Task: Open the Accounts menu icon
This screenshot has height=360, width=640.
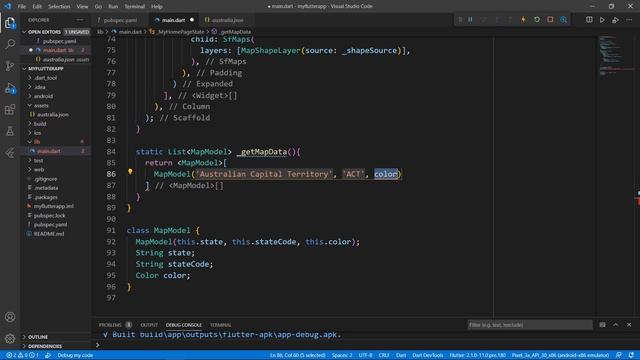Action: click(x=10, y=317)
